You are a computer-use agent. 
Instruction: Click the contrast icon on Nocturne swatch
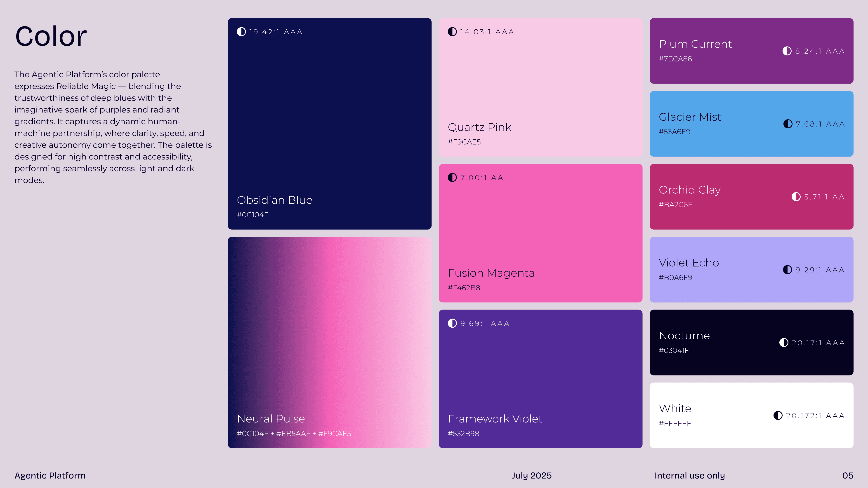pos(784,343)
